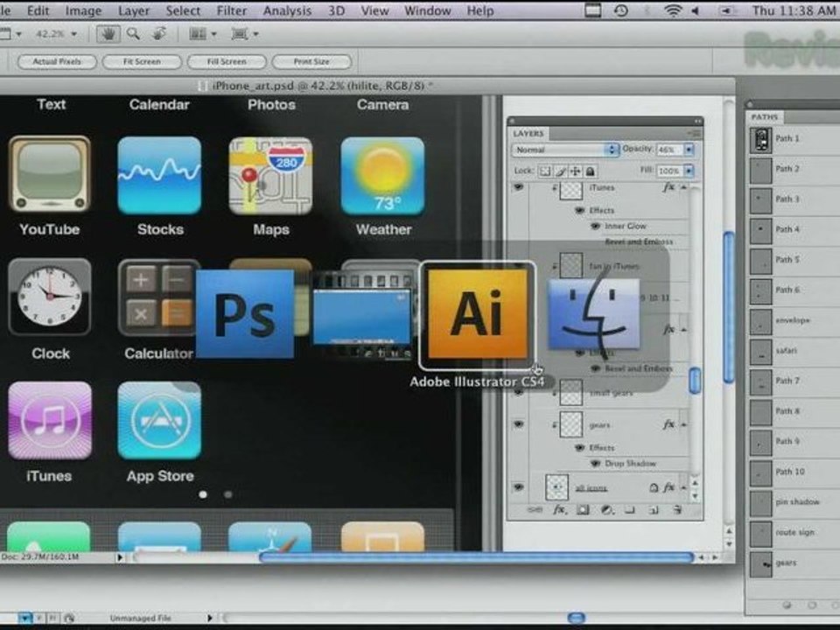Collapse all icons layer effects arrow
Image resolution: width=840 pixels, height=630 pixels.
684,487
